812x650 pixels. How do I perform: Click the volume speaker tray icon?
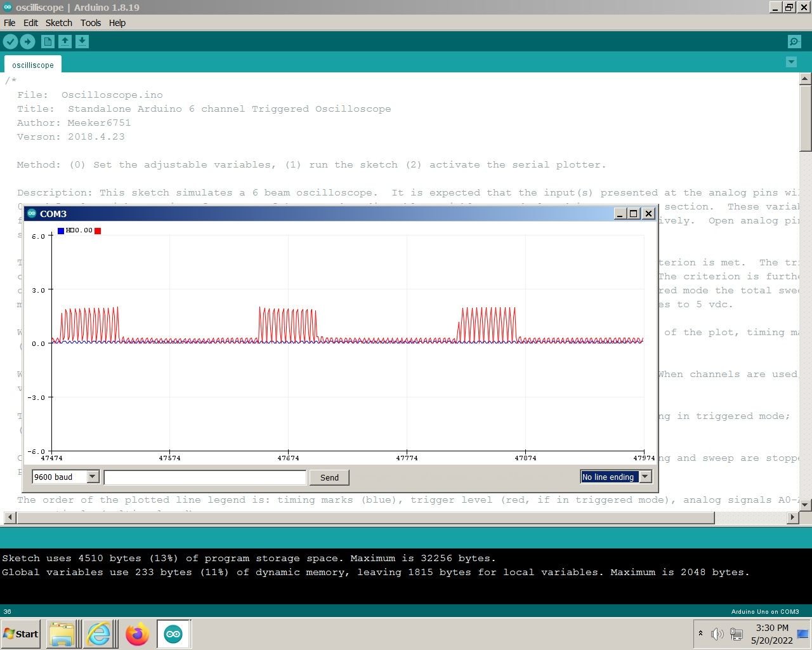(717, 633)
